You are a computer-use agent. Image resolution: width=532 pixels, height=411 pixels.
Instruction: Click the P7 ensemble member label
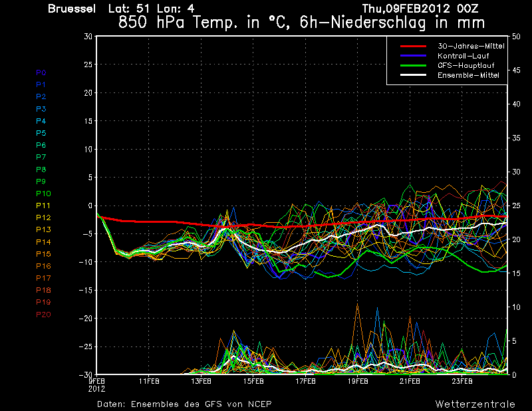pyautogui.click(x=41, y=157)
